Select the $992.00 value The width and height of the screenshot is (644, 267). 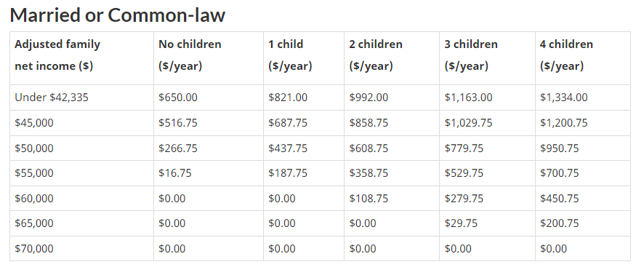click(369, 97)
